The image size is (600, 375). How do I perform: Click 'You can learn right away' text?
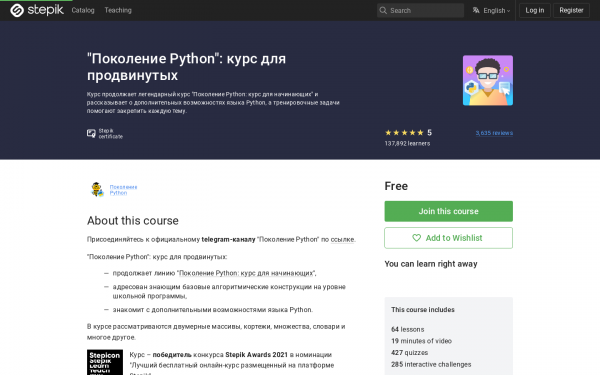(431, 264)
